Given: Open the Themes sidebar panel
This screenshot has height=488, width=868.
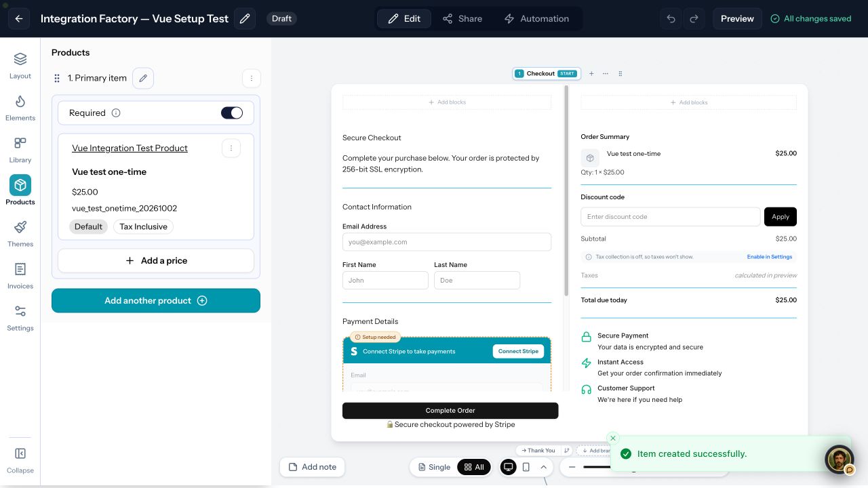Looking at the screenshot, I should click(x=20, y=234).
